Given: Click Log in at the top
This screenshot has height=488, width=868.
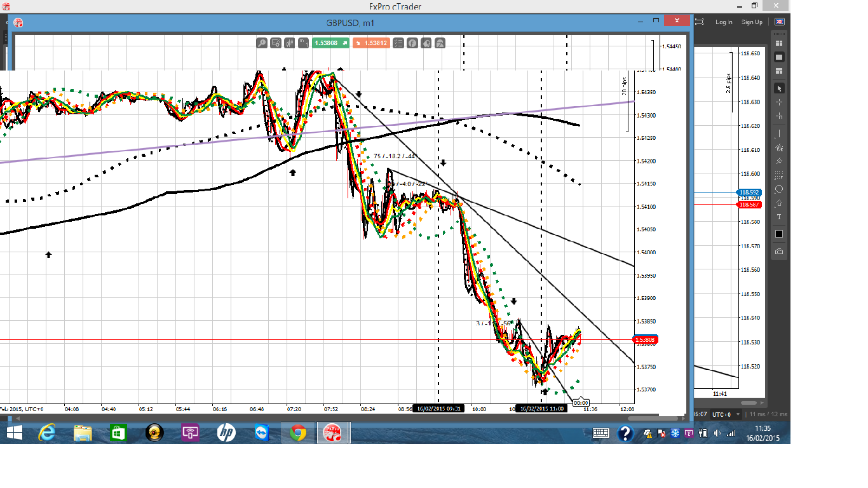Looking at the screenshot, I should [x=724, y=22].
